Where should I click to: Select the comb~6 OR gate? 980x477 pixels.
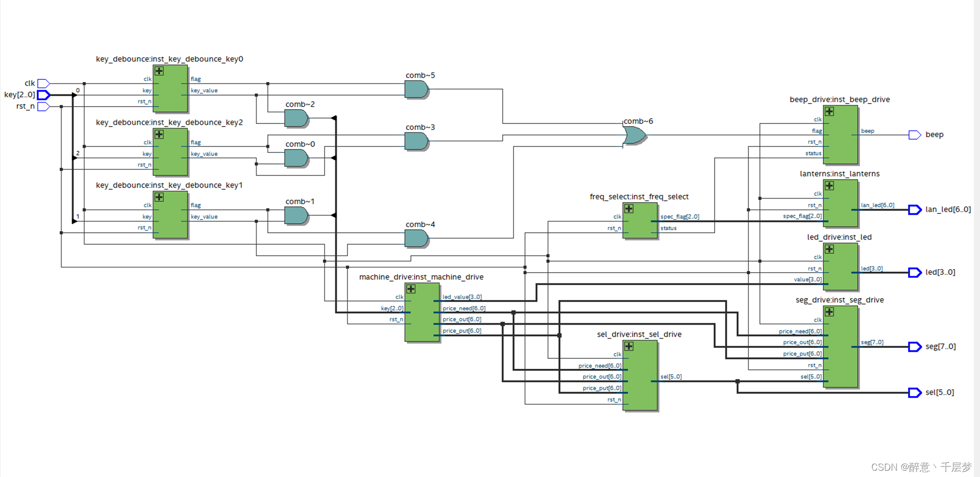click(x=635, y=136)
